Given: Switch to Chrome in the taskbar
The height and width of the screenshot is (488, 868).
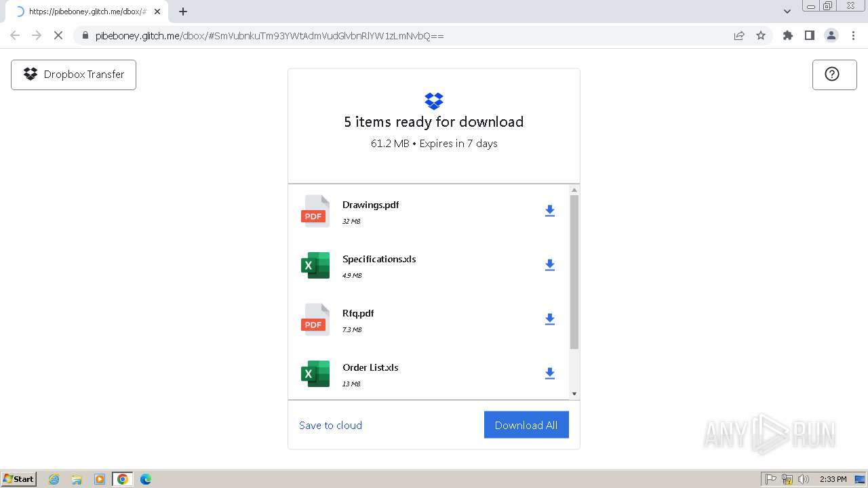Looking at the screenshot, I should (123, 479).
